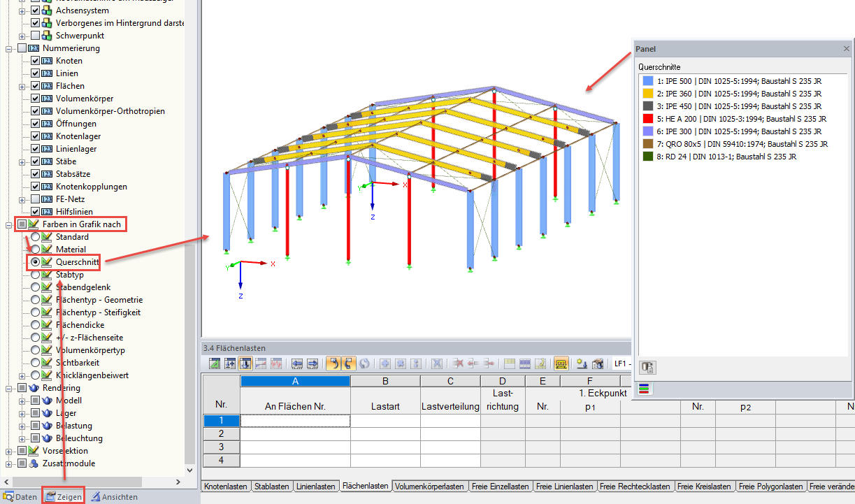The width and height of the screenshot is (855, 504).
Task: Expand the Zusatzmodule tree node
Action: [x=9, y=463]
